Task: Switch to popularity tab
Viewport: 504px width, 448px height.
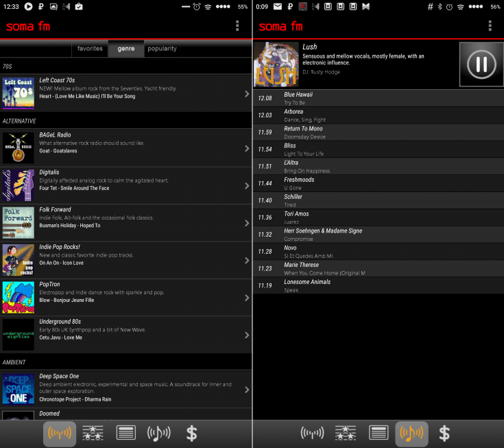Action: pos(162,49)
